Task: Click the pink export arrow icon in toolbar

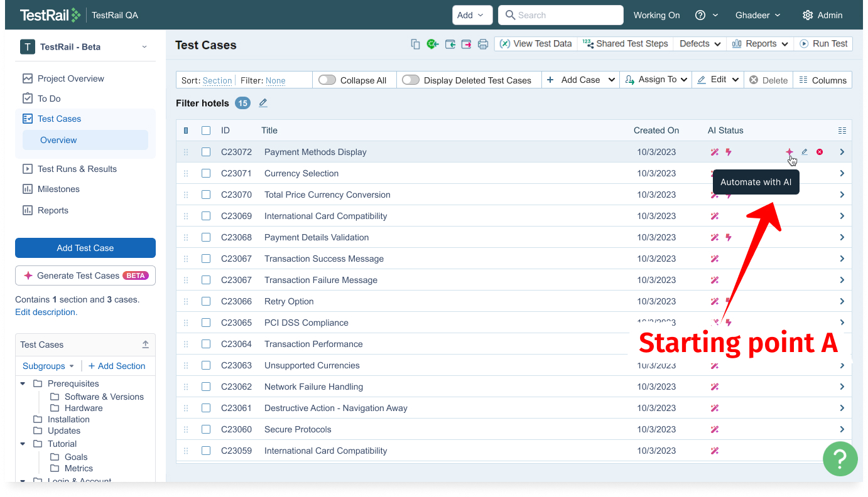Action: tap(466, 44)
